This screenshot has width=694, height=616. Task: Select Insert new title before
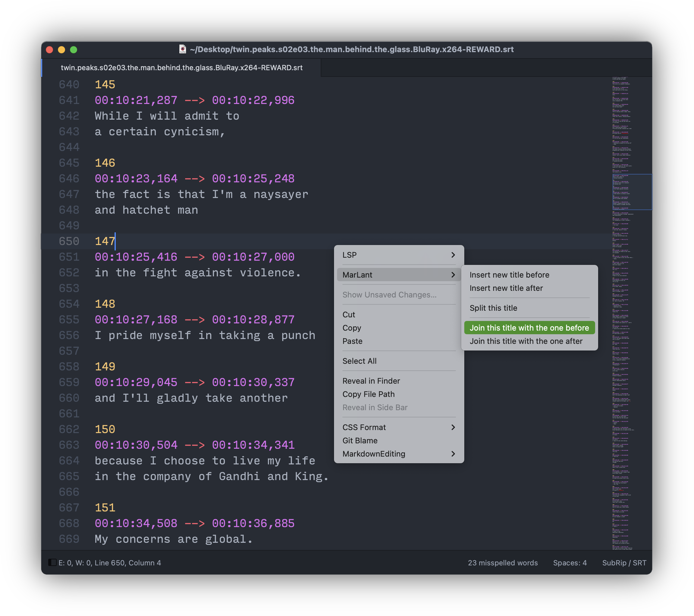(509, 275)
